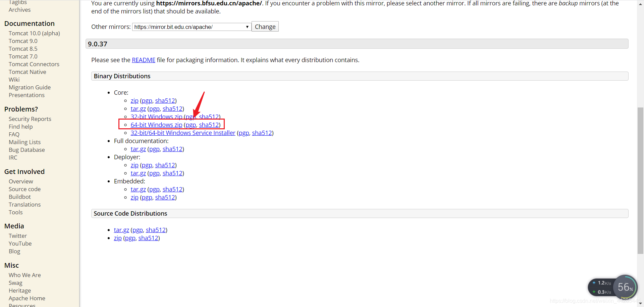Download the Deployer tar.gz
The image size is (644, 307).
pyautogui.click(x=138, y=173)
